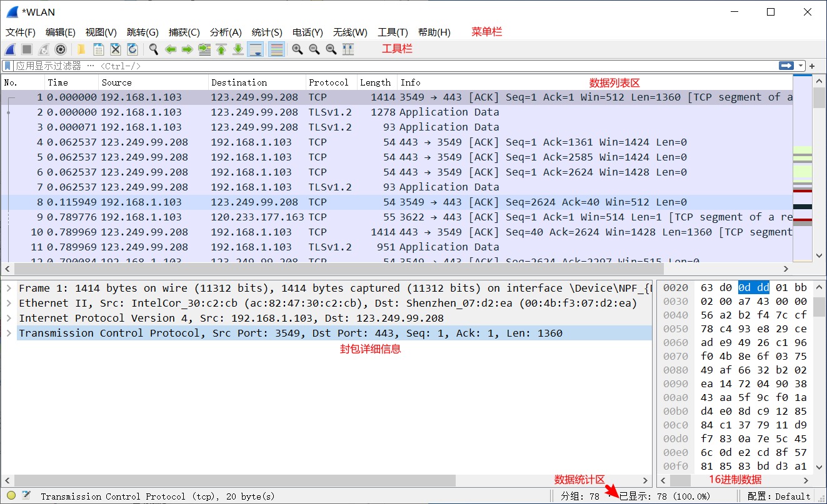Open capture options gear icon

pos(61,49)
